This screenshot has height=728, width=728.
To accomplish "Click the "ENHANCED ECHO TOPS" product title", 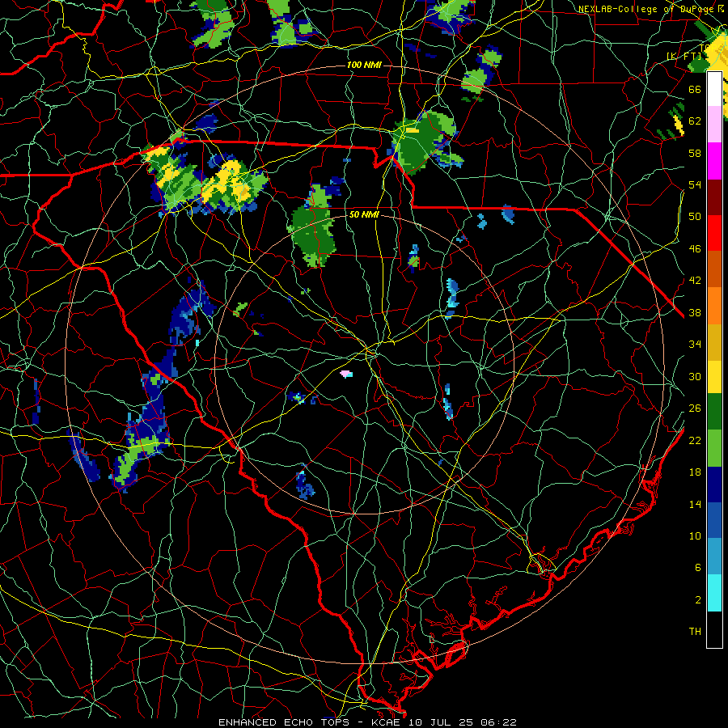I will pos(284,722).
